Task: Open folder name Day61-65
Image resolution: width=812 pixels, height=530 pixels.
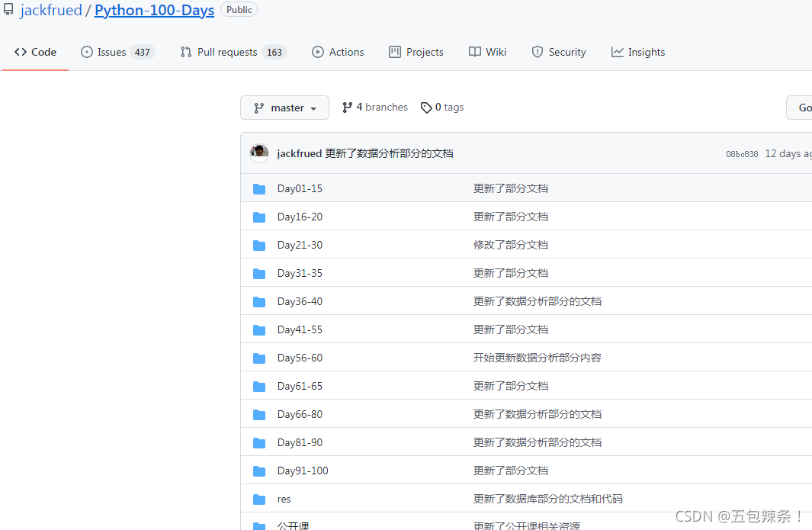Action: 300,386
